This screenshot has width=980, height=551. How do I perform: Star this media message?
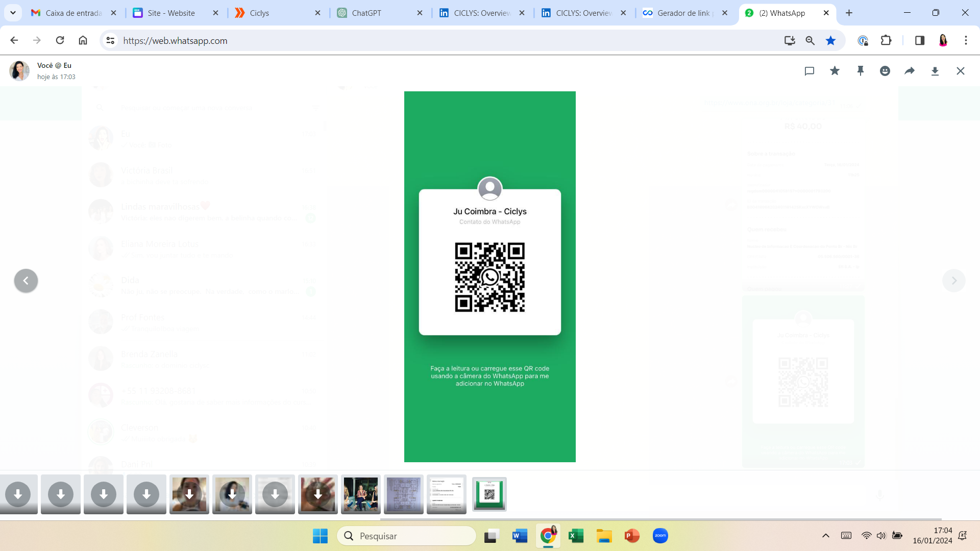coord(835,71)
